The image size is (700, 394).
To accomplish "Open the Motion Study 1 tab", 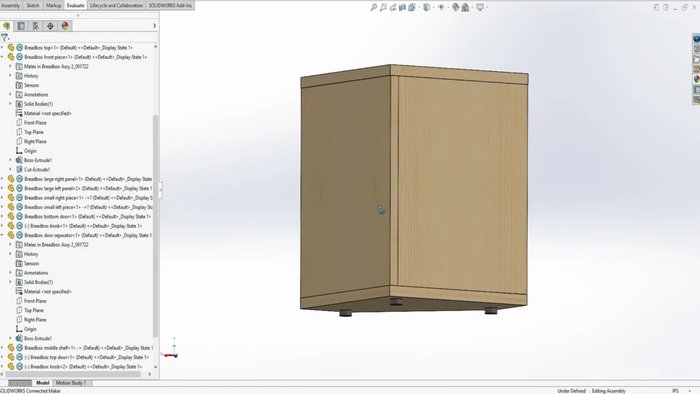I will 71,383.
